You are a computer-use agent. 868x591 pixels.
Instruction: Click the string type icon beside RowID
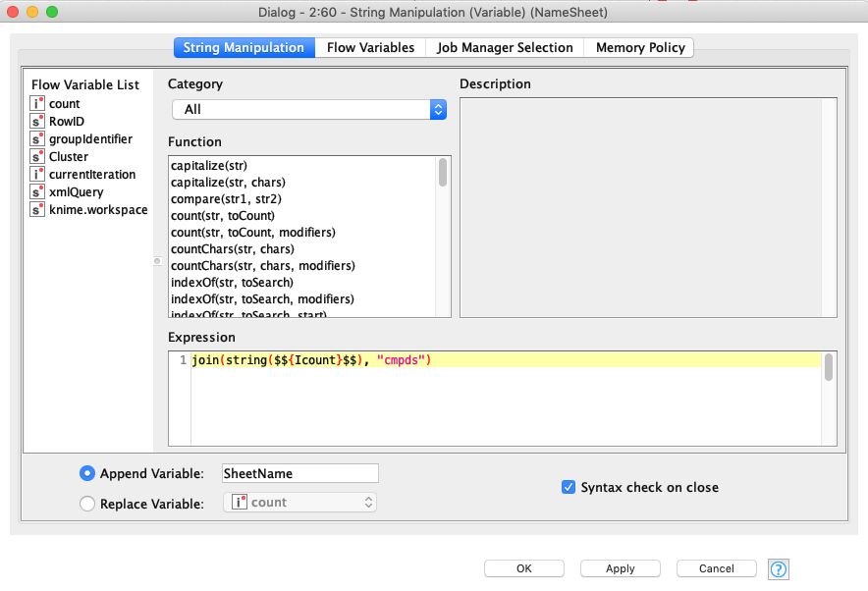(37, 121)
